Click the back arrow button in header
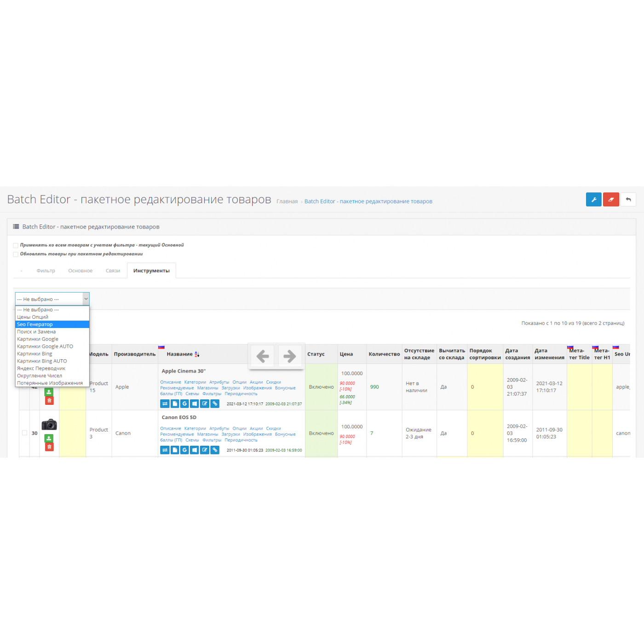 coord(628,200)
